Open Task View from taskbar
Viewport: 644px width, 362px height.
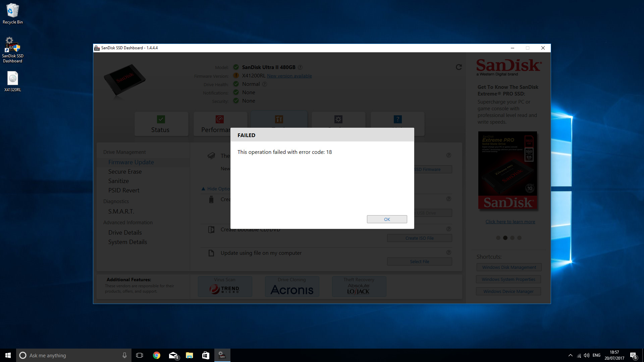click(140, 355)
